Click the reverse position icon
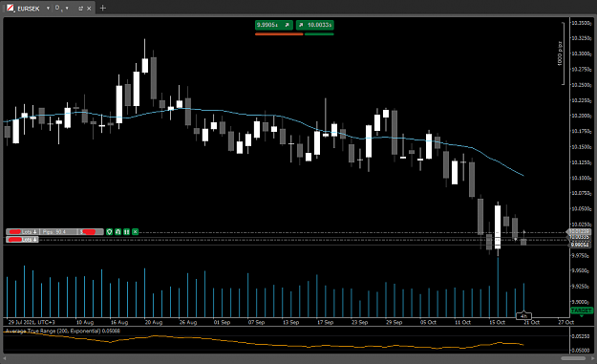The height and width of the screenshot is (364, 597). (x=118, y=232)
